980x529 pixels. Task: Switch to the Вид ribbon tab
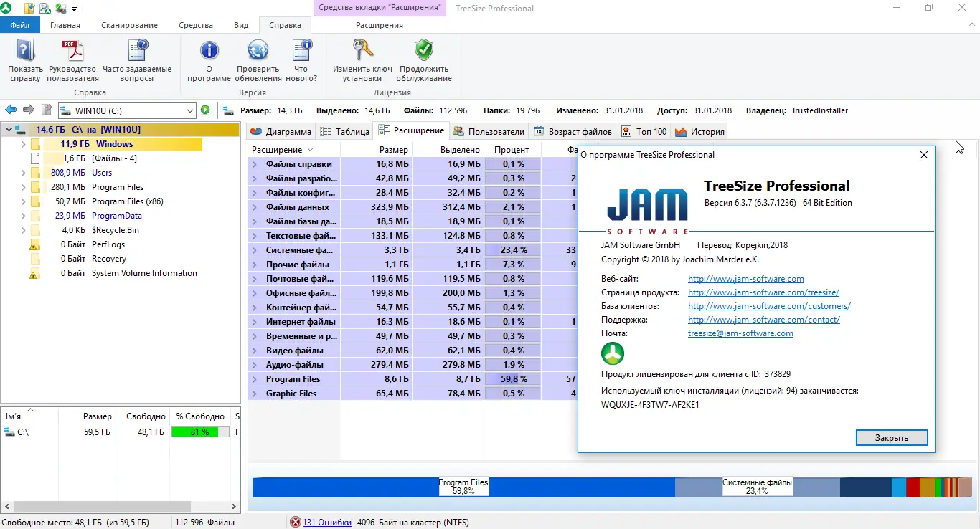click(x=241, y=25)
